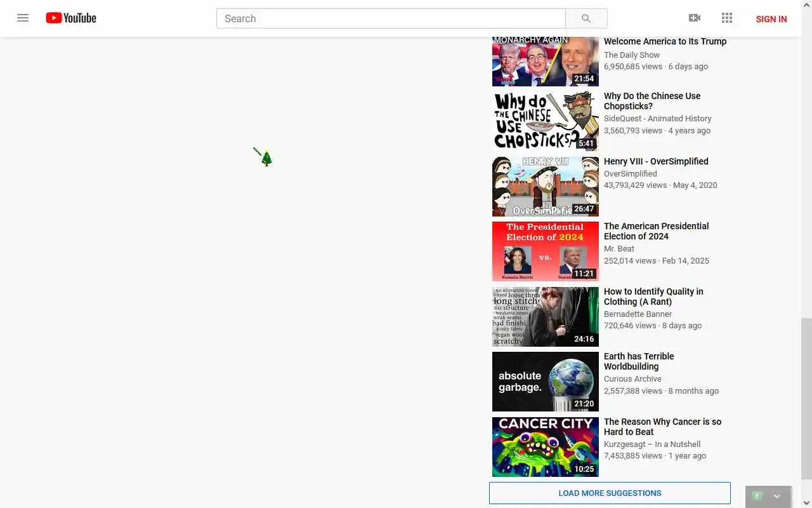812x508 pixels.
Task: Click the vertical scrollbar thumb
Action: (x=806, y=399)
